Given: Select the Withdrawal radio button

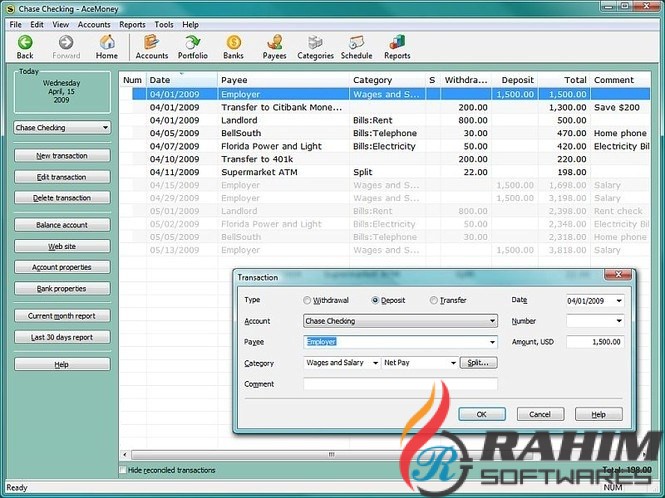Looking at the screenshot, I should 307,300.
